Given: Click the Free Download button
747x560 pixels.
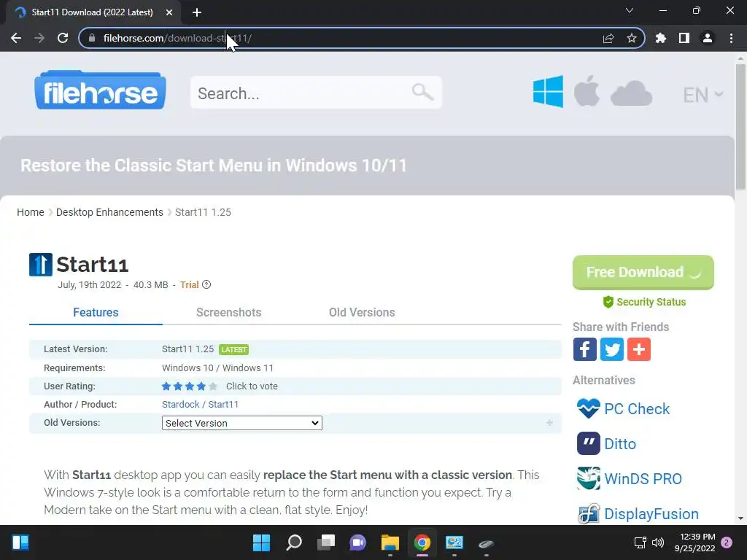Looking at the screenshot, I should [643, 273].
